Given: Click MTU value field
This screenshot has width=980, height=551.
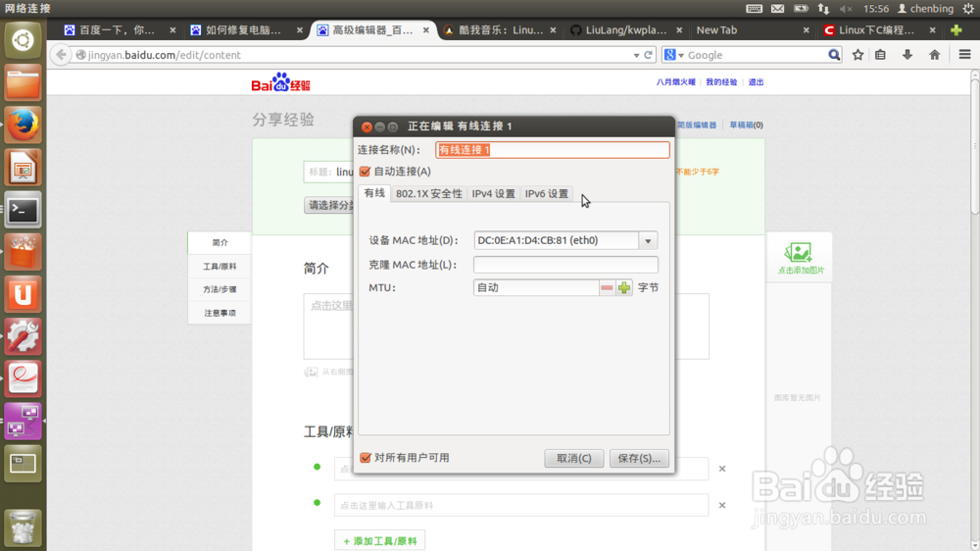Looking at the screenshot, I should pos(536,287).
